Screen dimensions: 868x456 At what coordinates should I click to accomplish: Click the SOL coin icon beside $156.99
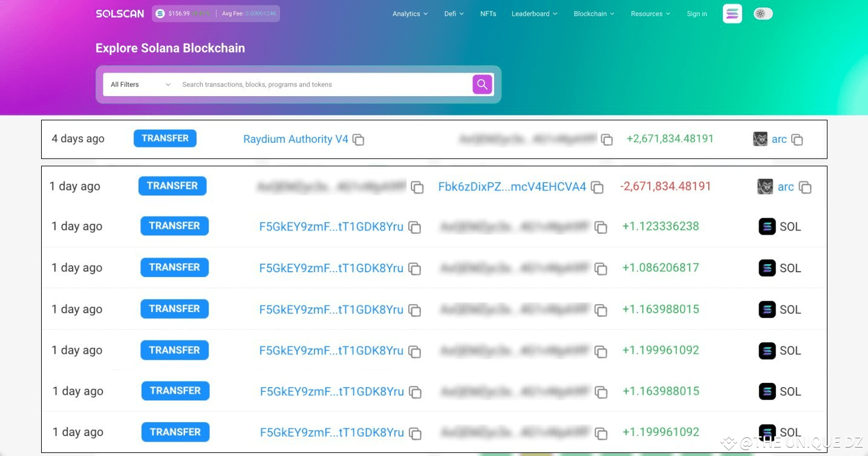(160, 14)
